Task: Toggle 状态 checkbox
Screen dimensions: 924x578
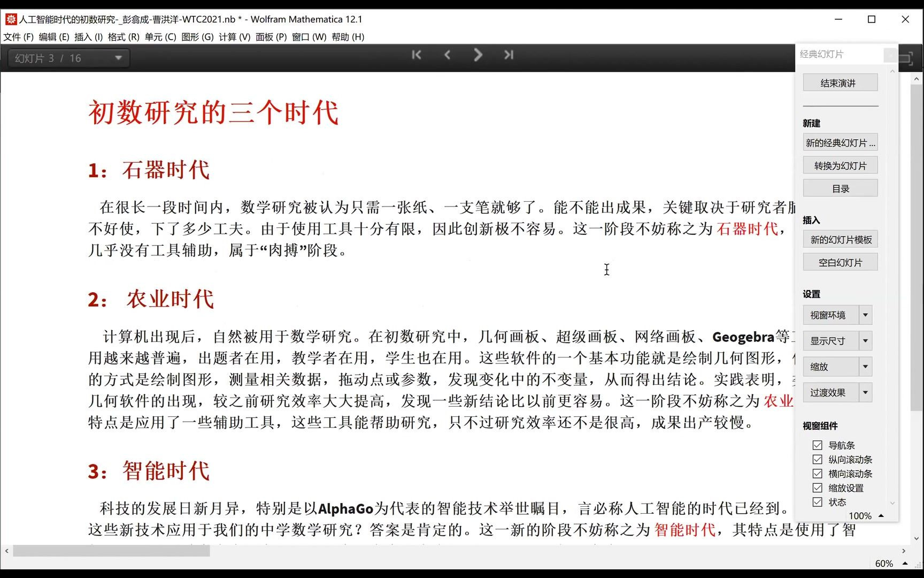Action: [x=817, y=502]
